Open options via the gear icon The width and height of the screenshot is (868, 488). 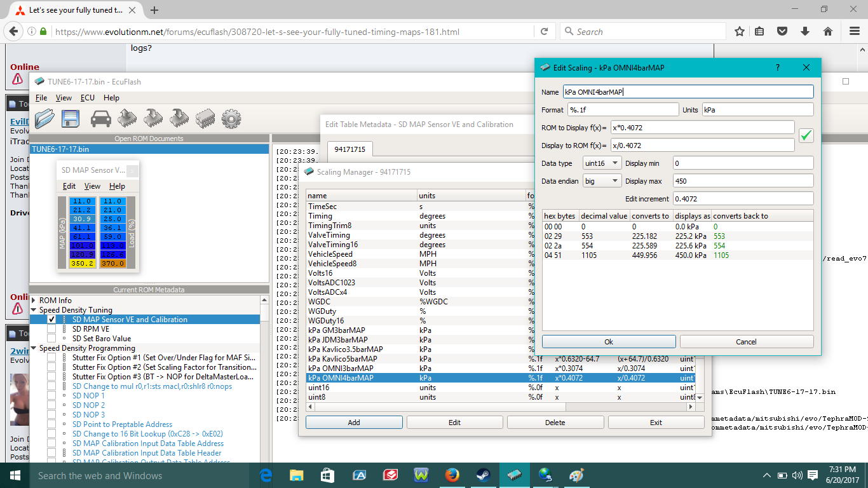coord(231,119)
